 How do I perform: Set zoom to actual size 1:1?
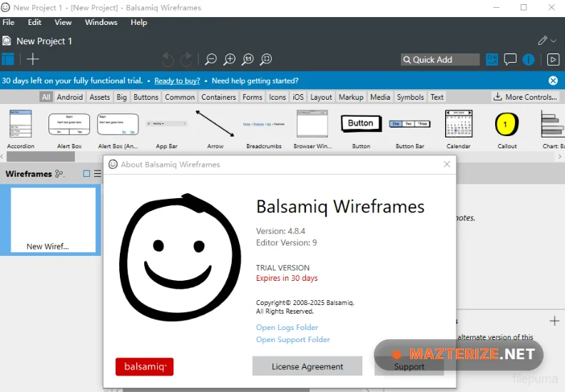click(248, 59)
